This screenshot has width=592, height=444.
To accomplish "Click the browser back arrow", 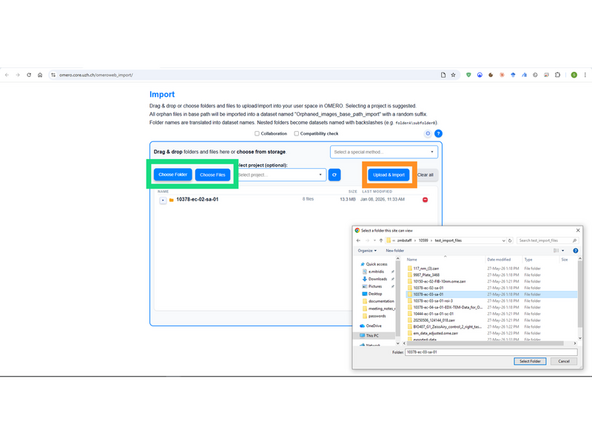I will [x=7, y=75].
